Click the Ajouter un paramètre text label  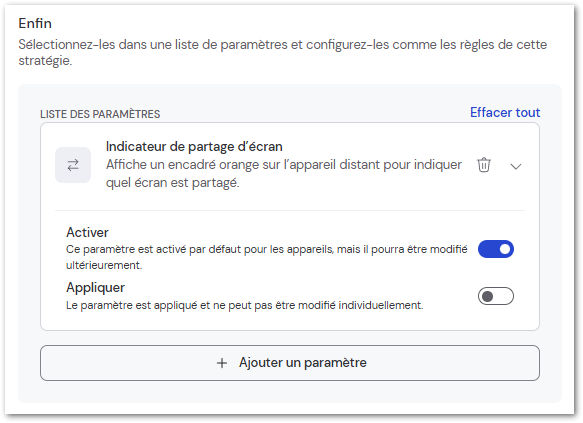point(303,363)
